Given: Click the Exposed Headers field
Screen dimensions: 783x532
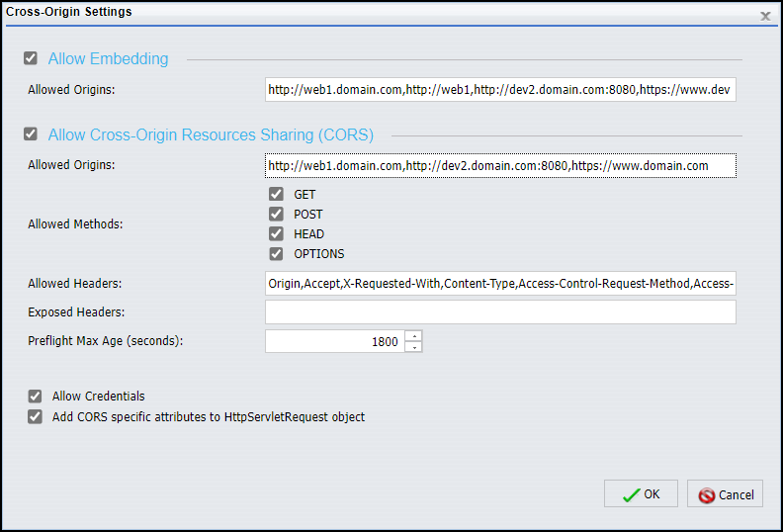Looking at the screenshot, I should tap(500, 312).
